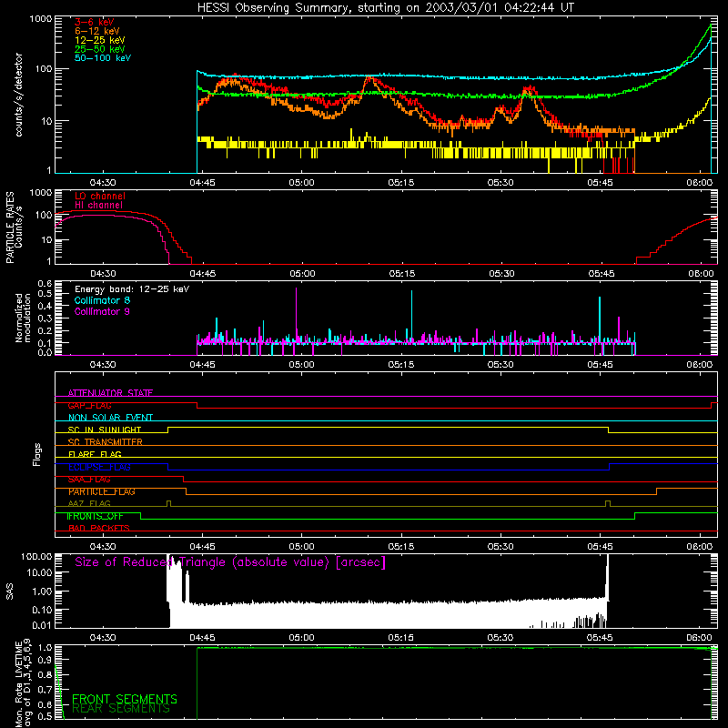This screenshot has width=728, height=728.
Task: Click the counts/s/detector axis label
Action: click(x=19, y=95)
